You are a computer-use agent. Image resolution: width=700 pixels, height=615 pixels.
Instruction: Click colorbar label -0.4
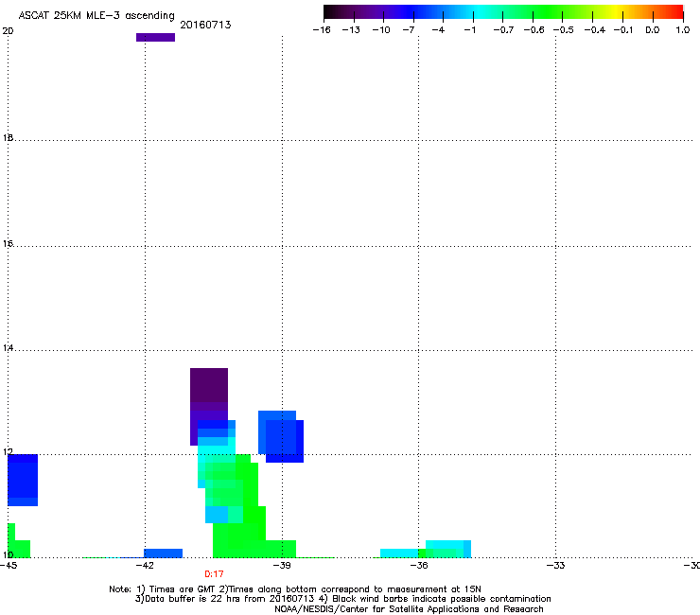pos(595,30)
